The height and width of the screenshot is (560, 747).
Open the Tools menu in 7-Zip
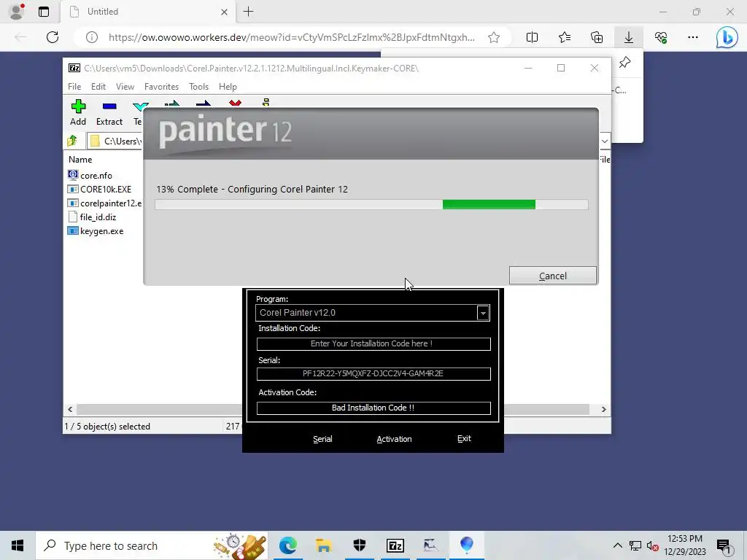(x=198, y=87)
